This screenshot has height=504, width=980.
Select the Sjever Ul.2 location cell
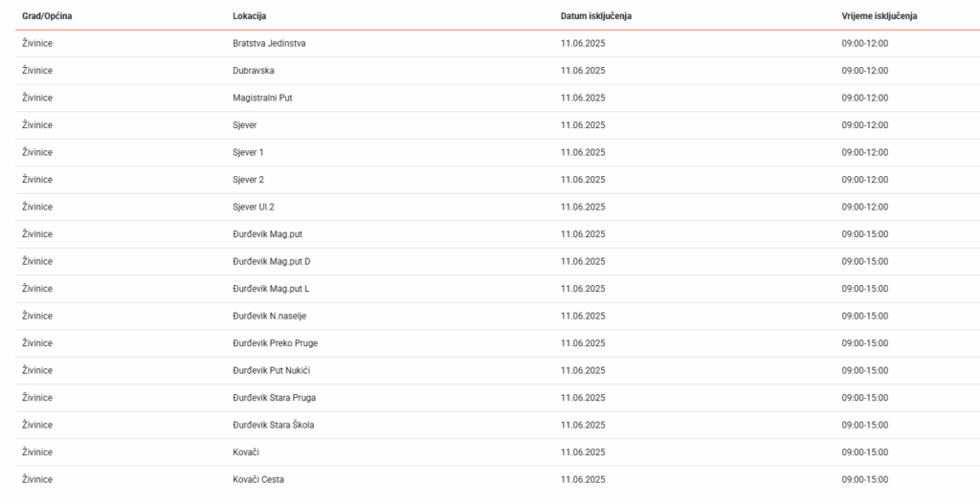click(x=254, y=207)
